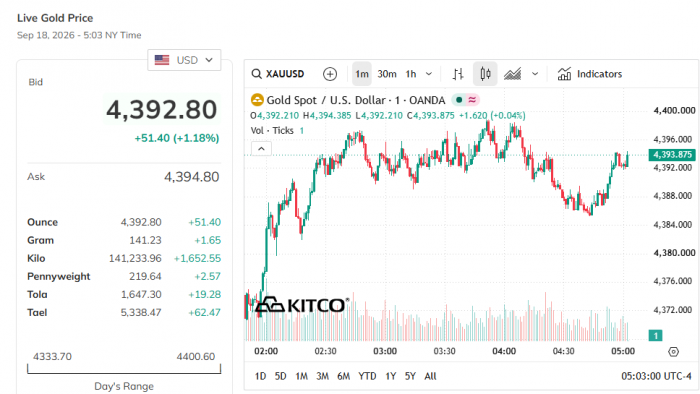Select the candlestick chart style icon
Viewport: 700px width, 394px height.
(x=485, y=74)
